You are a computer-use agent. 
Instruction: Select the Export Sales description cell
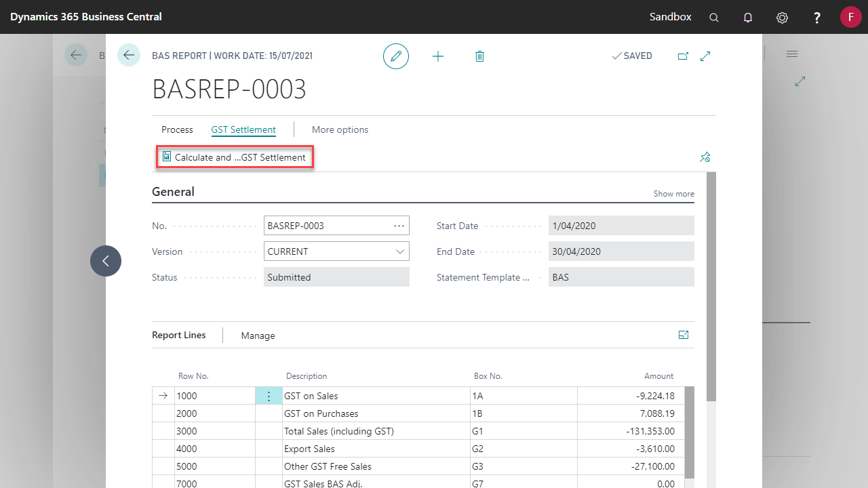coord(376,449)
